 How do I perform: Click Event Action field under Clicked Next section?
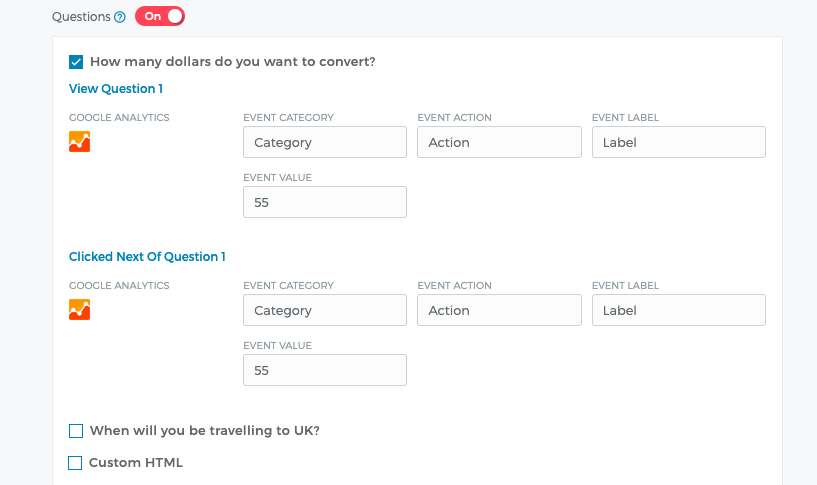point(499,310)
